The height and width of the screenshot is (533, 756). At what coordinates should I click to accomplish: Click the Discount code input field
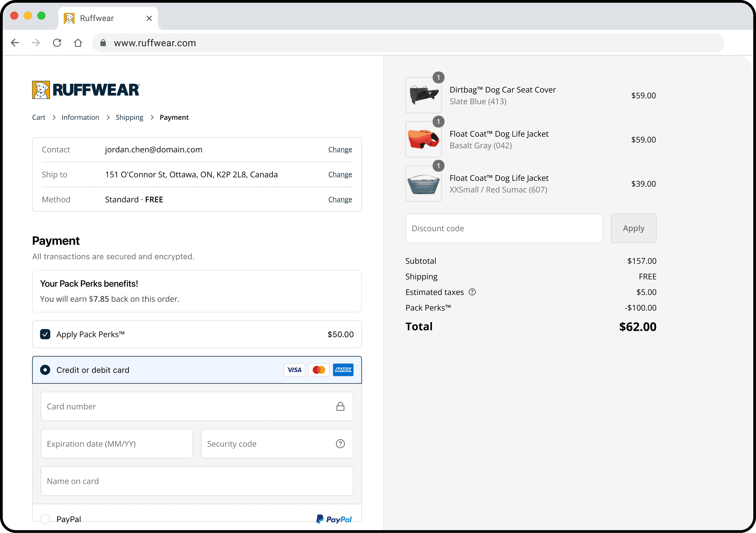(504, 228)
